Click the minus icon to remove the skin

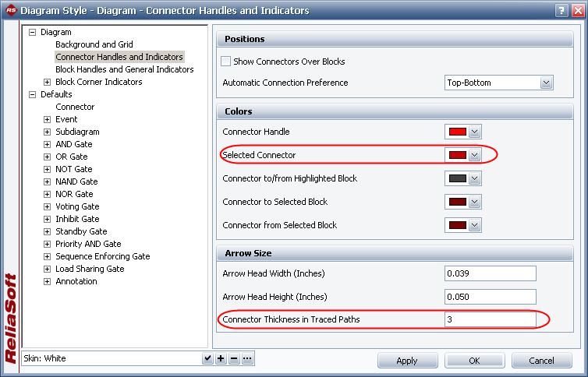(234, 358)
